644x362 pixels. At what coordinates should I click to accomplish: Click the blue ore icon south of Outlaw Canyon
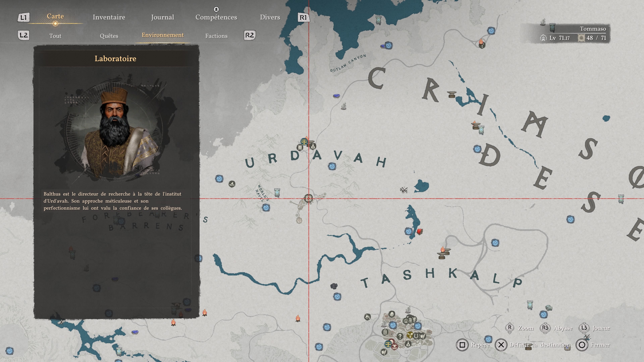[x=336, y=96]
